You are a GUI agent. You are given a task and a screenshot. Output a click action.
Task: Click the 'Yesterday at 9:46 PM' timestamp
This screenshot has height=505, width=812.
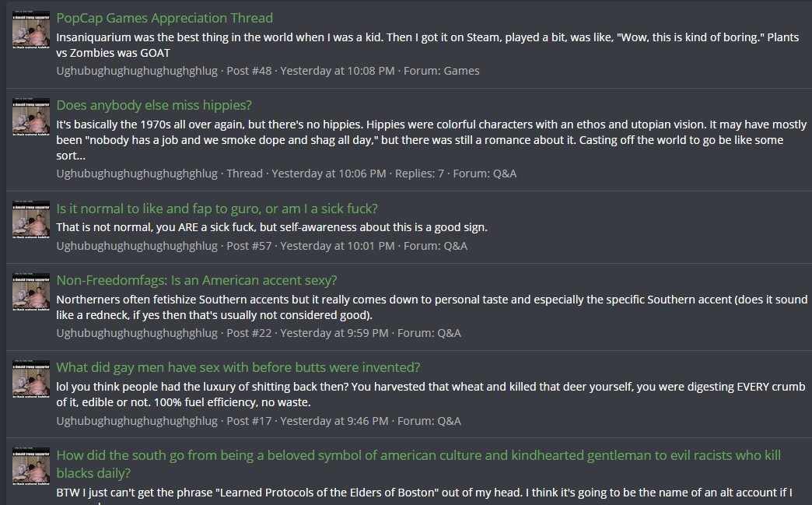(x=334, y=421)
